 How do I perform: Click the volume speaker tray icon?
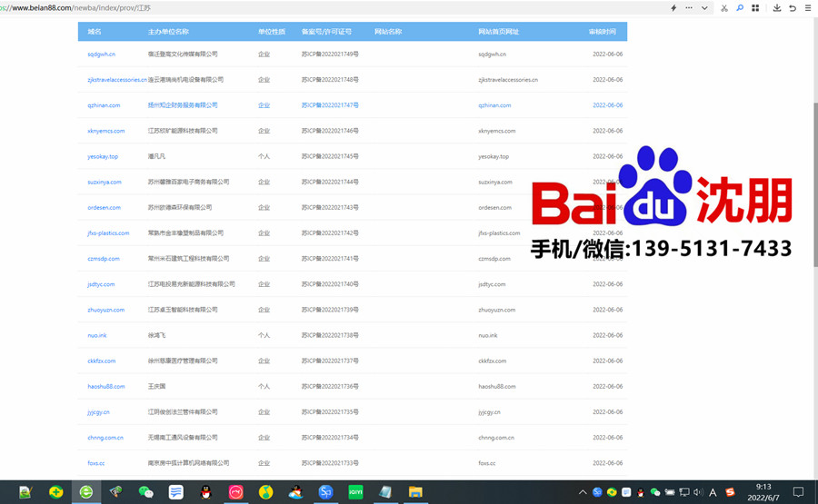(x=698, y=492)
